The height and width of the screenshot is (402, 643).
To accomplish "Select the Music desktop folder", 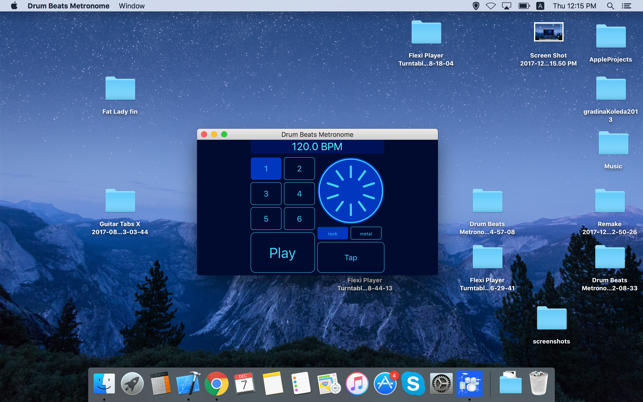I will [613, 143].
